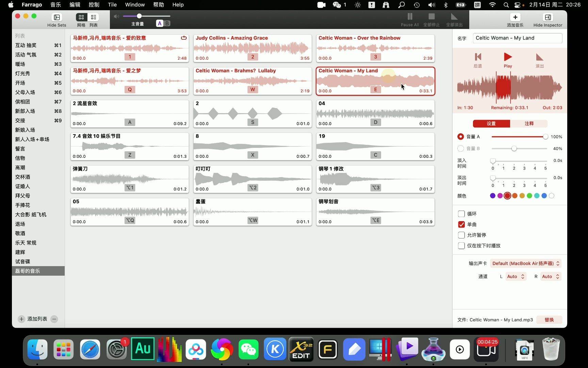Click the 添加列表 add list button
Image resolution: width=588 pixels, height=368 pixels.
tap(33, 319)
